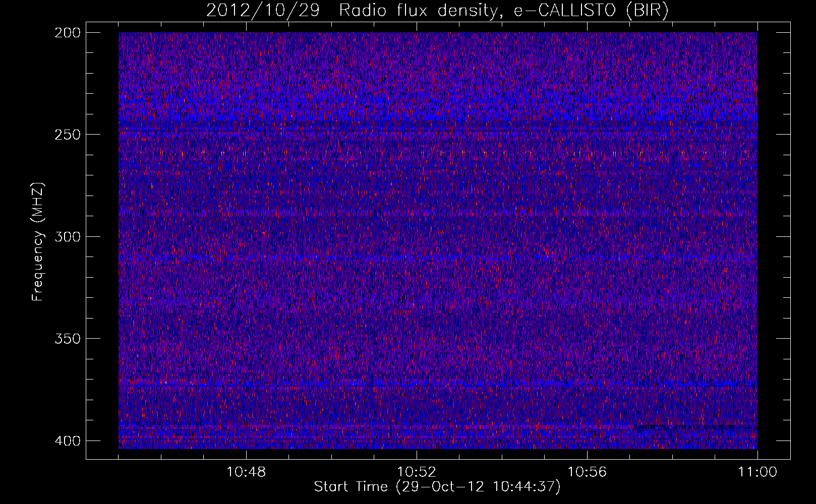Viewport: 816px width, 504px height.
Task: Click the 11:00 time tick label
Action: 757,472
